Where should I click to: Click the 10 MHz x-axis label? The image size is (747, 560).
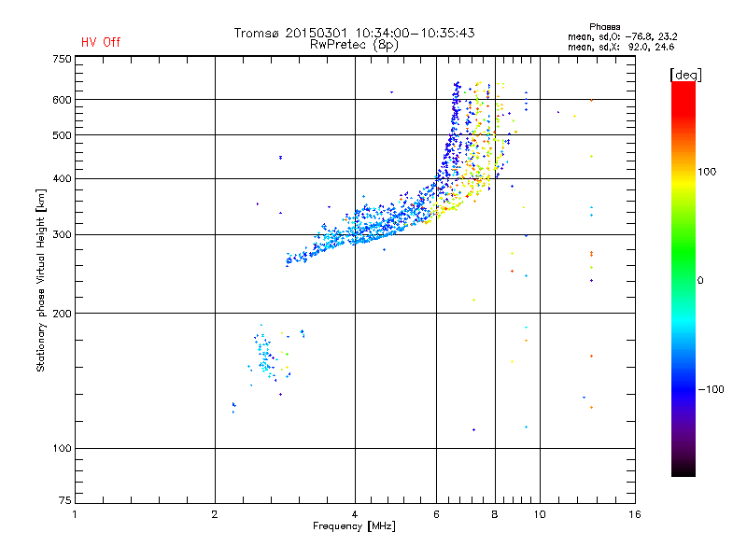point(540,514)
